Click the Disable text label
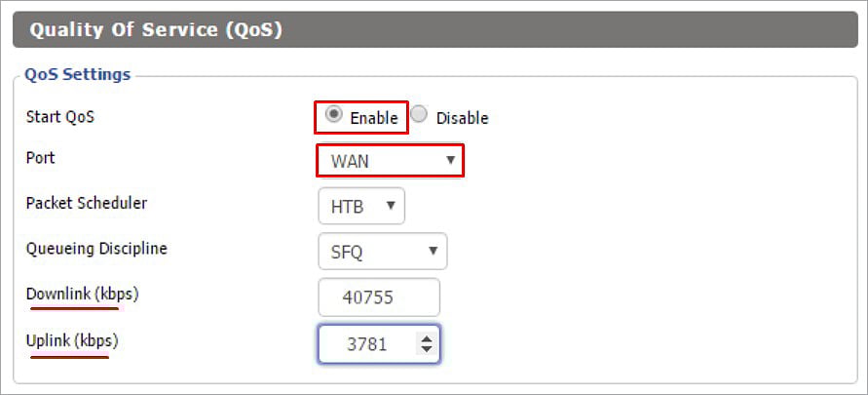This screenshot has height=395, width=868. pos(462,118)
